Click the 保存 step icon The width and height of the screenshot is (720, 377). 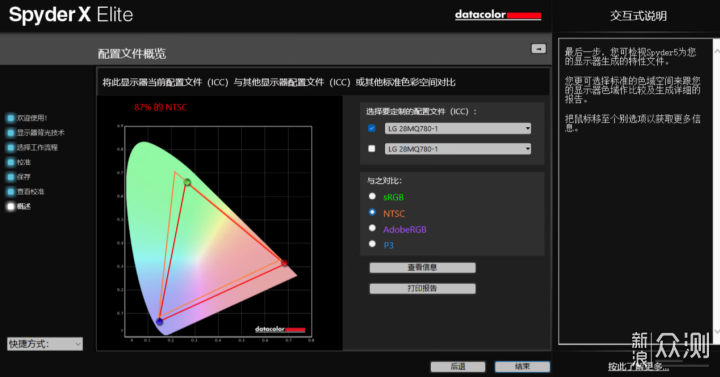pos(11,177)
